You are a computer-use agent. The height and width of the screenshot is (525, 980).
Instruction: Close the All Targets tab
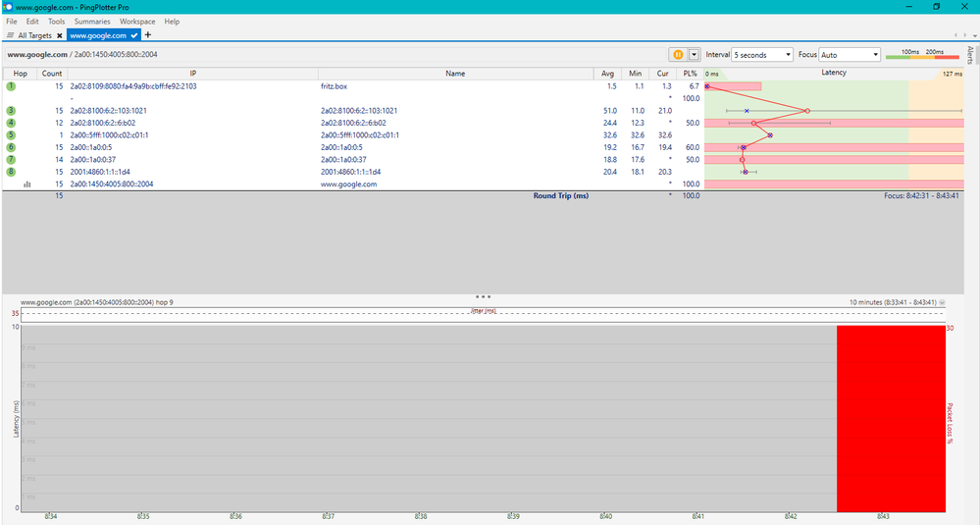(x=60, y=35)
